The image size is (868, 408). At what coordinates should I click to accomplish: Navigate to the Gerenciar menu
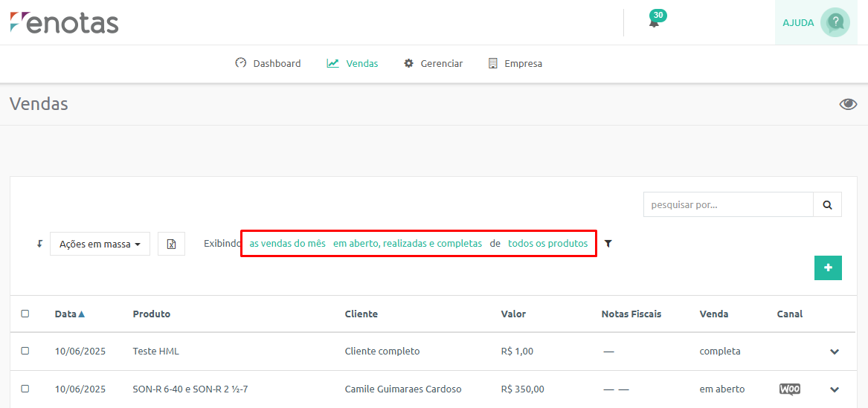click(x=434, y=63)
